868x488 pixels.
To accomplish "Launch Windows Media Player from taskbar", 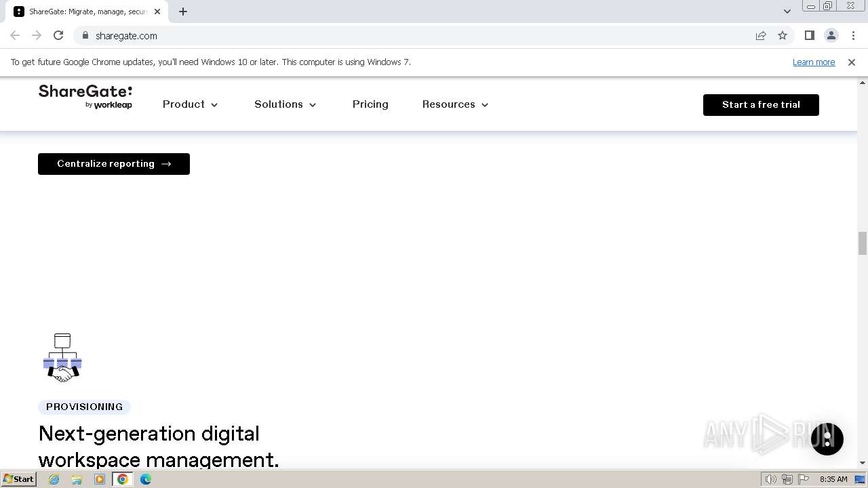I will point(100,479).
